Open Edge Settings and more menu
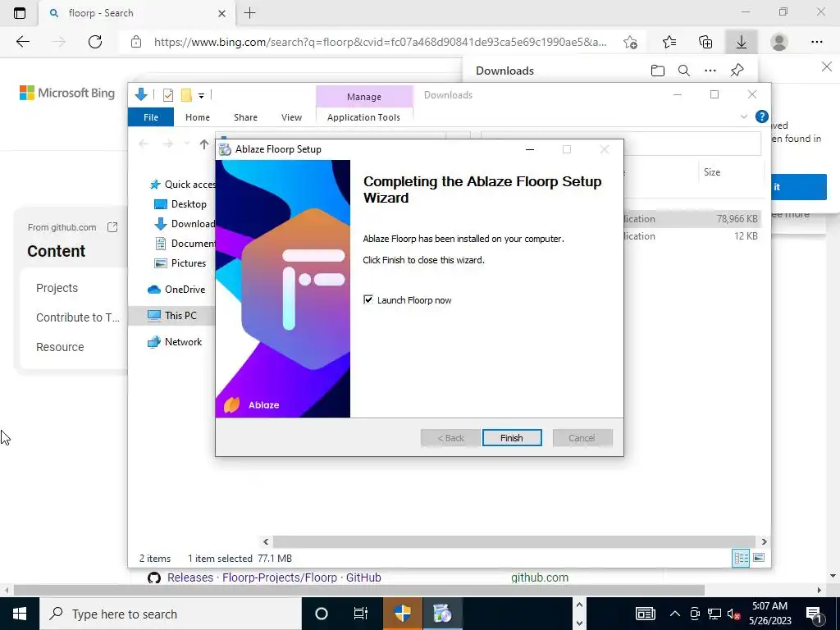 tap(816, 42)
